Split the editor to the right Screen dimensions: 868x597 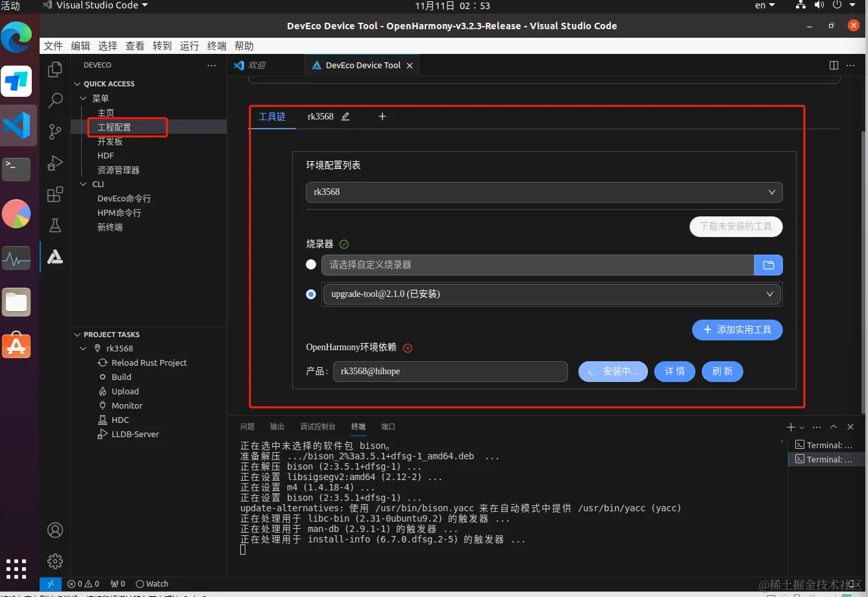click(x=834, y=65)
